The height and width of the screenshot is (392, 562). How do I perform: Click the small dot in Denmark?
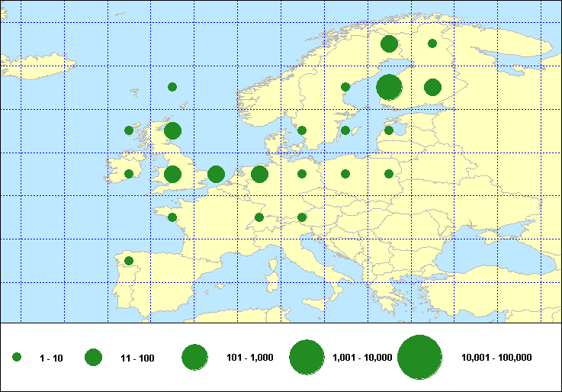(302, 130)
